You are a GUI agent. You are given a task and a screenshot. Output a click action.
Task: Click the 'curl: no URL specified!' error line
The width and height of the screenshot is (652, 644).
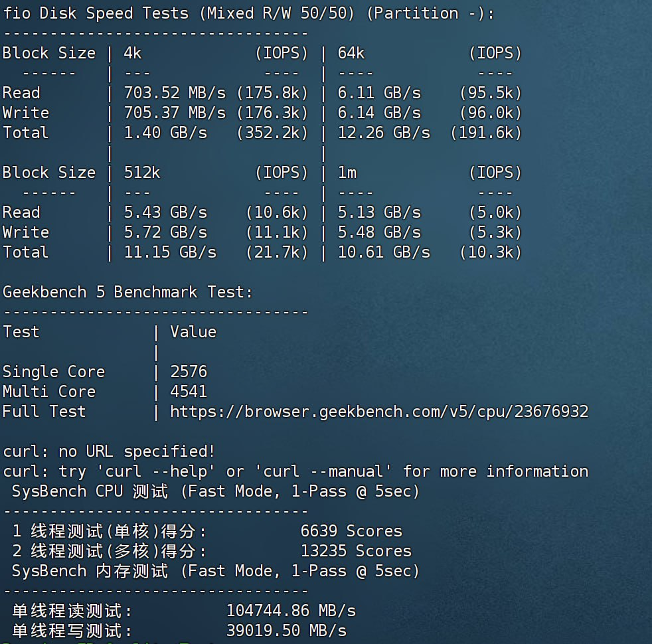pos(109,451)
